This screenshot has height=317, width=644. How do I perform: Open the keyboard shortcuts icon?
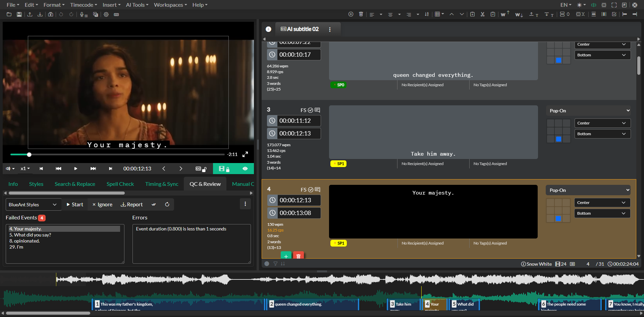(116, 14)
